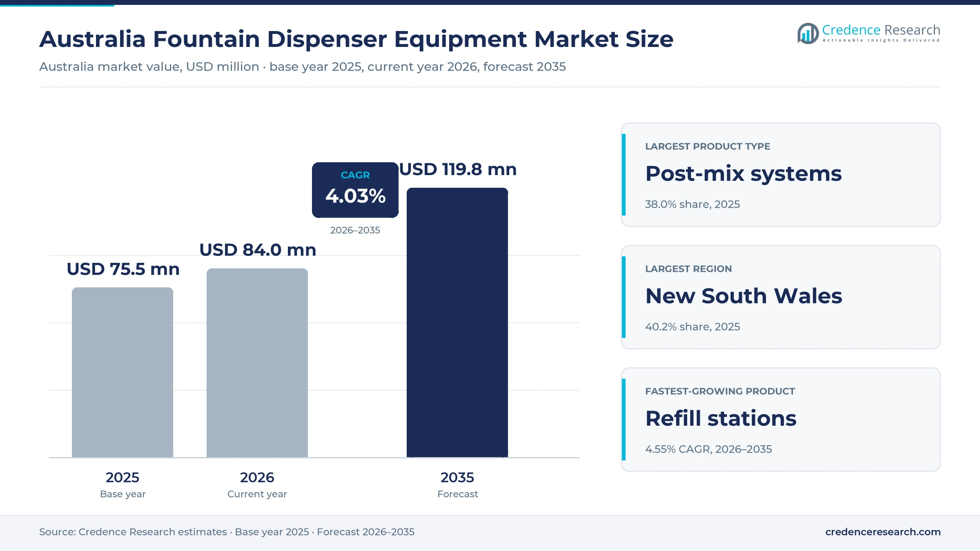Click the 'FASTEST-GROWING PRODUCT' label
This screenshot has height=551, width=980.
coord(720,391)
